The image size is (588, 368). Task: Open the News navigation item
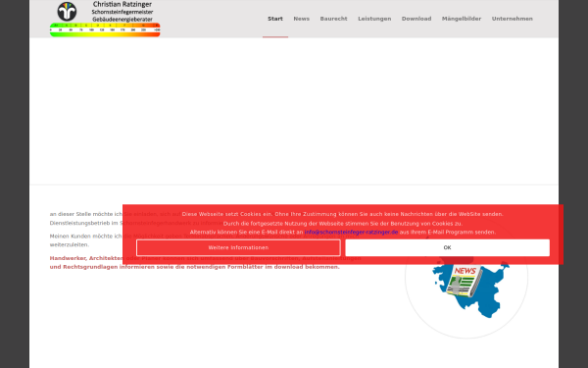[302, 19]
